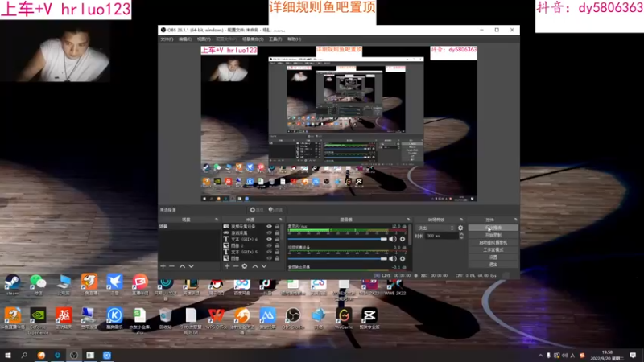Open the 帮助(H) menu
This screenshot has height=362, width=644.
[294, 39]
